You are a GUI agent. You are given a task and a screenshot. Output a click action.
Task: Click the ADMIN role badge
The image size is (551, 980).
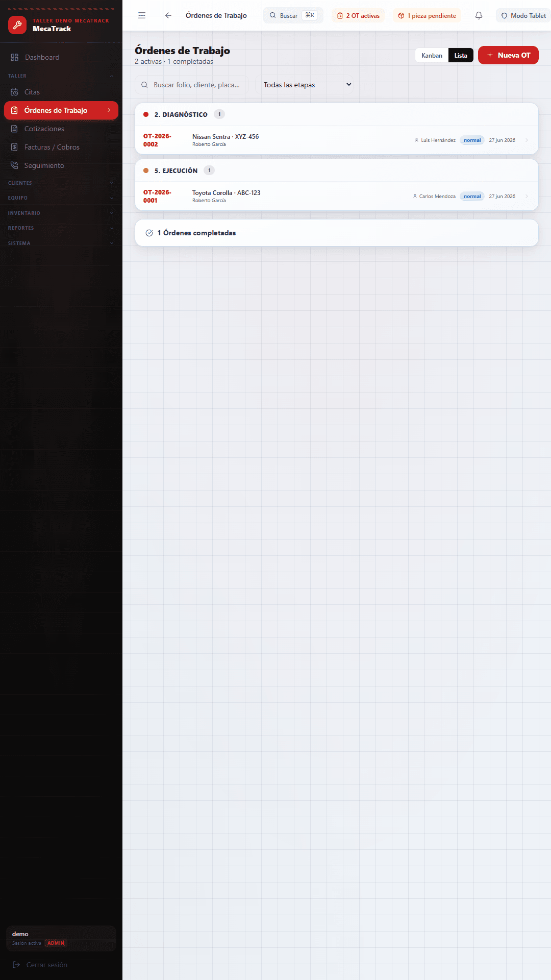[56, 943]
